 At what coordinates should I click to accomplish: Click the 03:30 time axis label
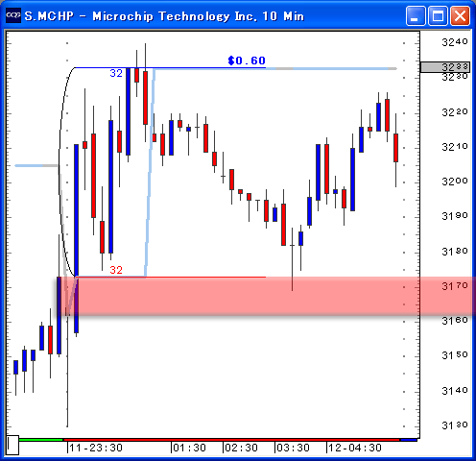(293, 448)
